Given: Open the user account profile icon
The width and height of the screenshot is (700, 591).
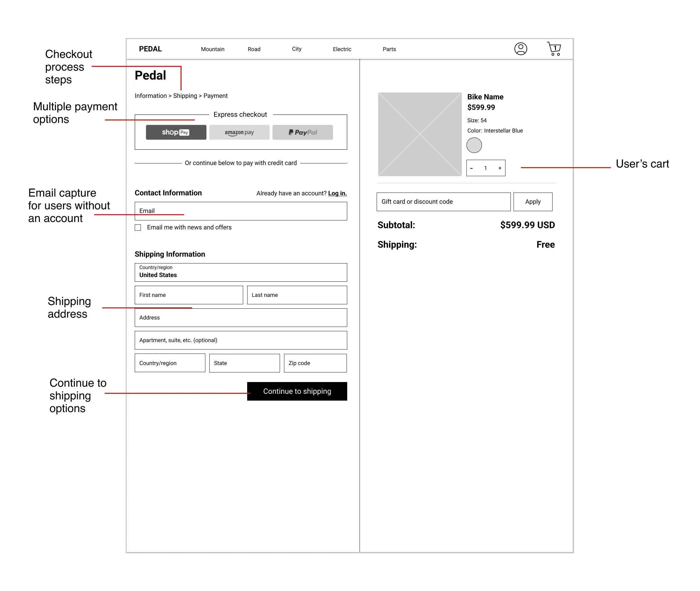Looking at the screenshot, I should 520,49.
